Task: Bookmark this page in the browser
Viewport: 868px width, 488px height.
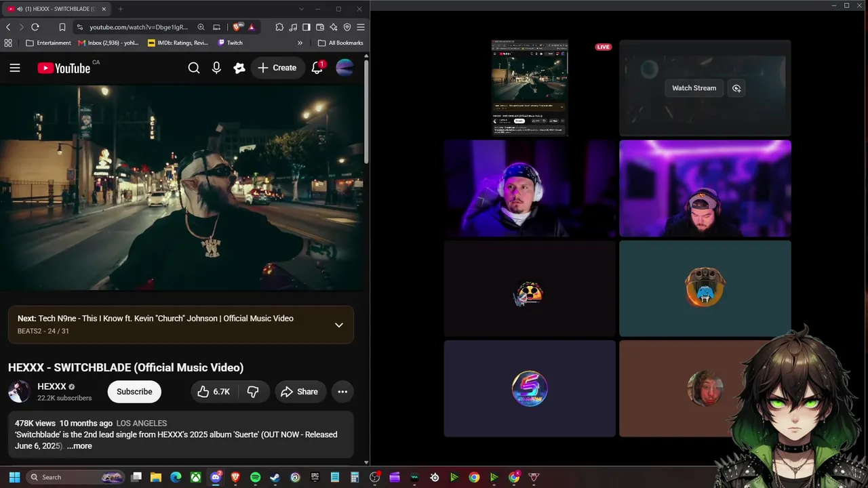Action: (x=62, y=27)
